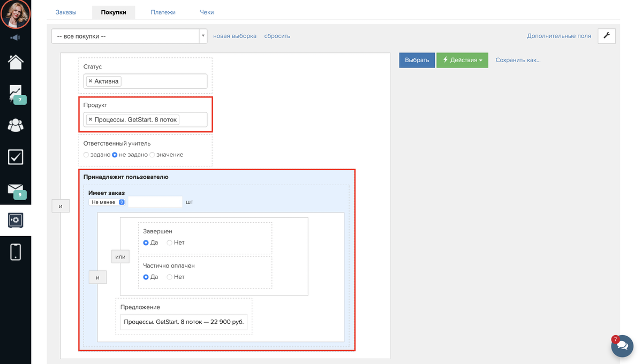Image resolution: width=642 pixels, height=364 pixels.
Task: Switch to the Платежи tab
Action: [163, 12]
